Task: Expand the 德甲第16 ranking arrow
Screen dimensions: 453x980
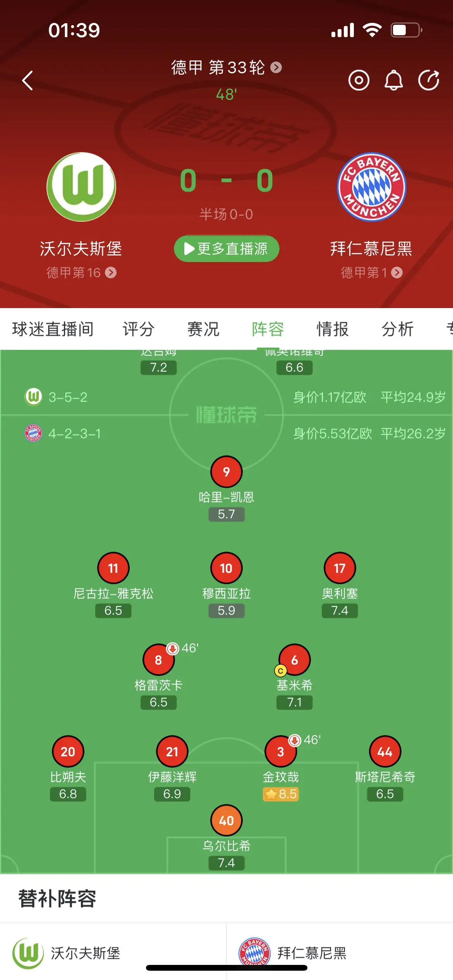Action: (x=111, y=272)
